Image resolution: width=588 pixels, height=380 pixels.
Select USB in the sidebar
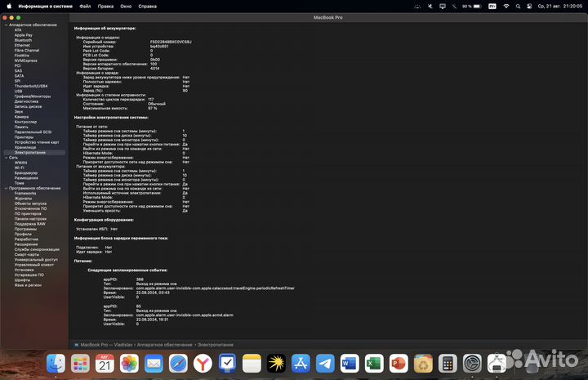point(18,92)
